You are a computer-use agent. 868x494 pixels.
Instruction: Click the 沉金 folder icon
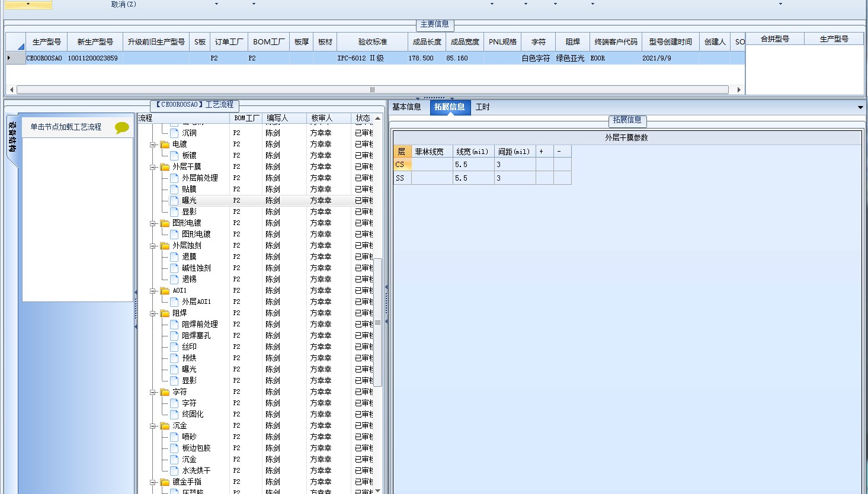[x=165, y=426]
